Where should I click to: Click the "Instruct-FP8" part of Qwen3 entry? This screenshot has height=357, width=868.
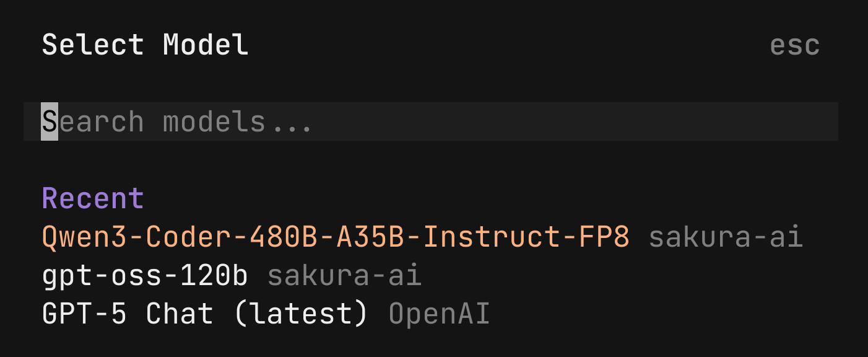click(526, 237)
